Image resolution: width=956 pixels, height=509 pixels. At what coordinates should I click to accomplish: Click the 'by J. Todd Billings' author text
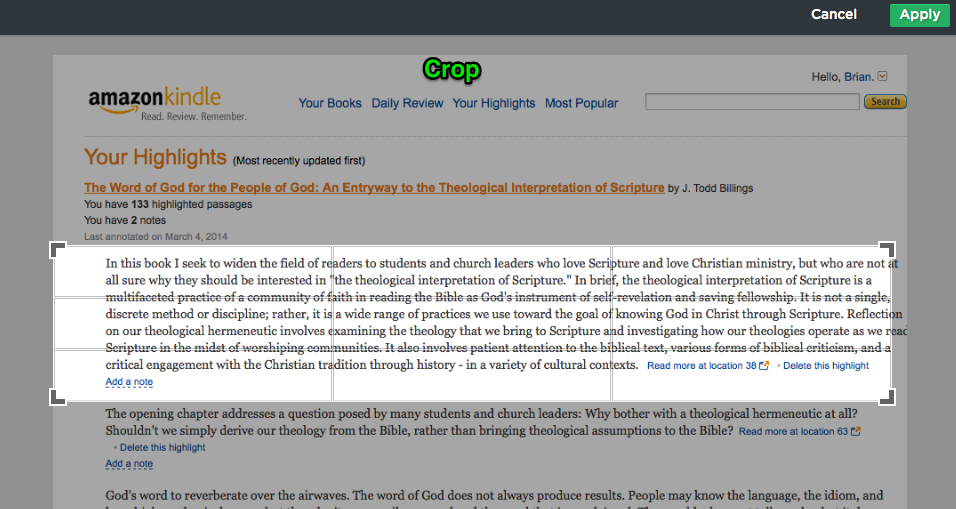(x=710, y=188)
